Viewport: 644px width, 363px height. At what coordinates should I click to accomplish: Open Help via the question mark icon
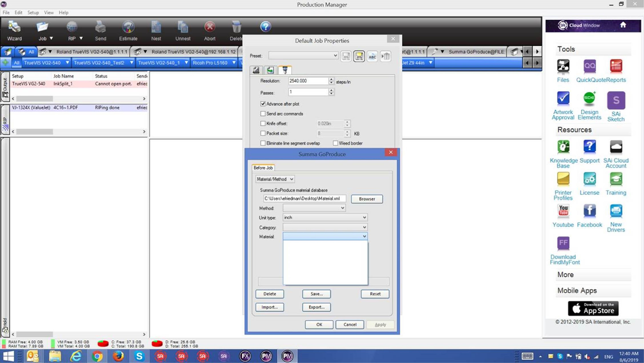tap(265, 27)
